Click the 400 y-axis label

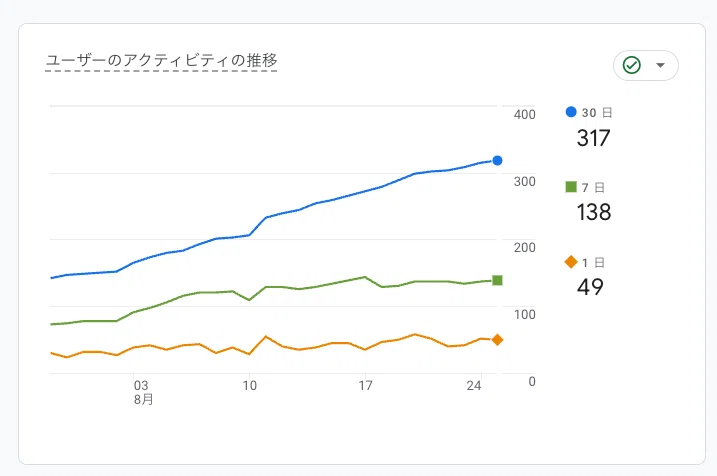click(524, 114)
